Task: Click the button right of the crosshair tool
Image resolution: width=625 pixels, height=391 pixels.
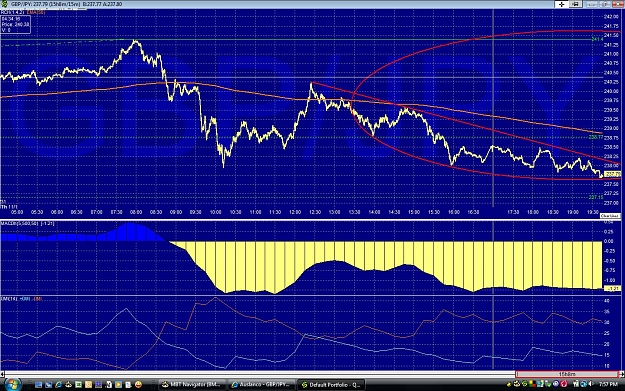Action: pos(576,4)
